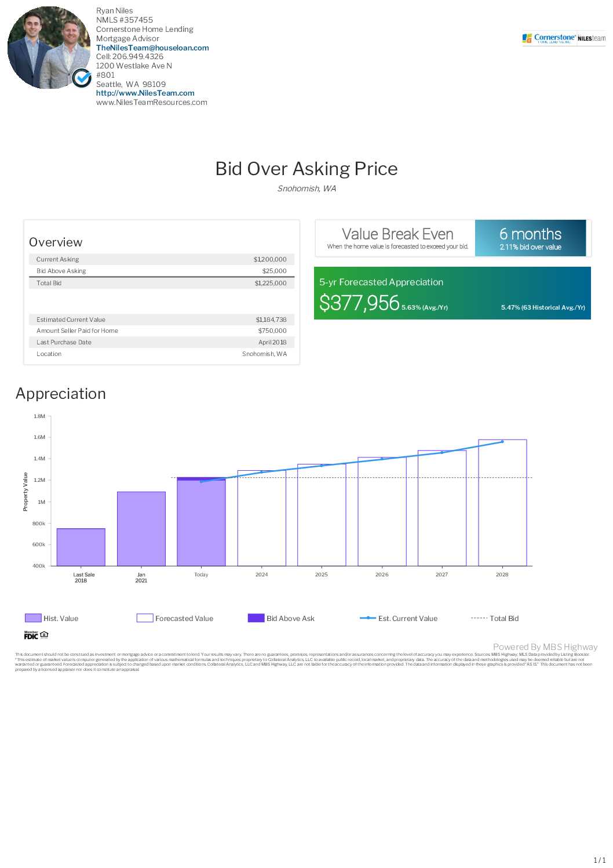Click the blue verified checkmark badge
This screenshot has height=868, width=613.
tap(82, 77)
